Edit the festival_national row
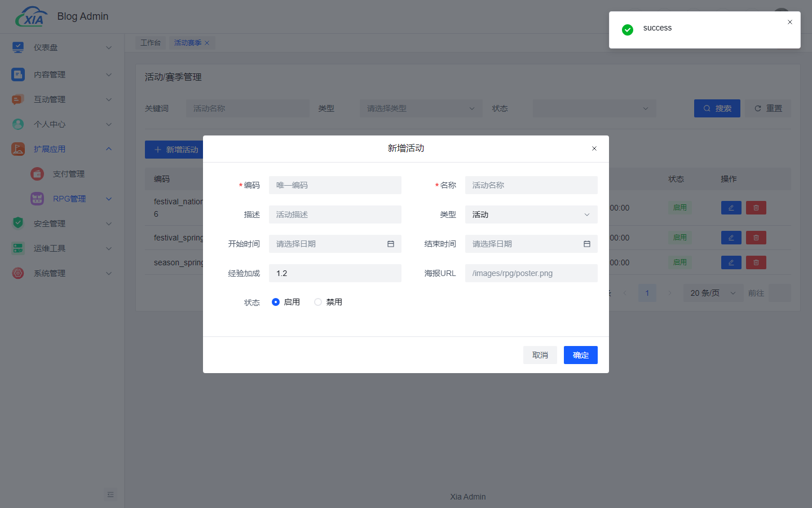This screenshot has height=508, width=812. (x=731, y=208)
